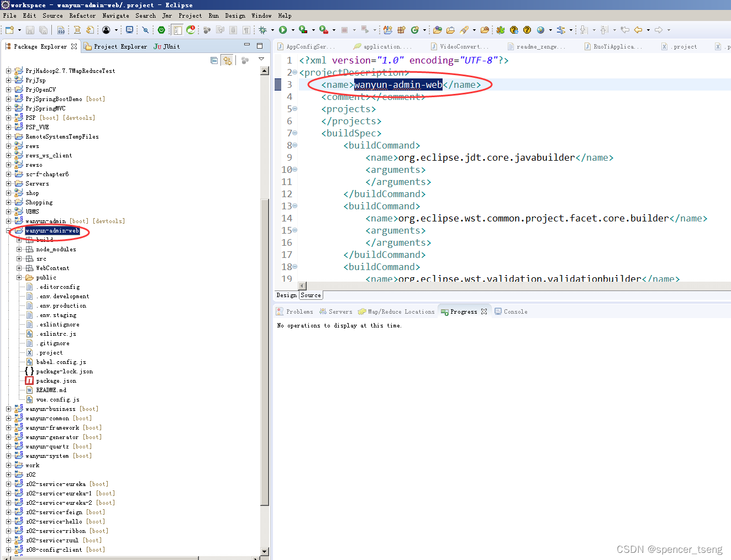Screen dimensions: 731x560
Task: Open the Refactor menu
Action: pyautogui.click(x=82, y=15)
